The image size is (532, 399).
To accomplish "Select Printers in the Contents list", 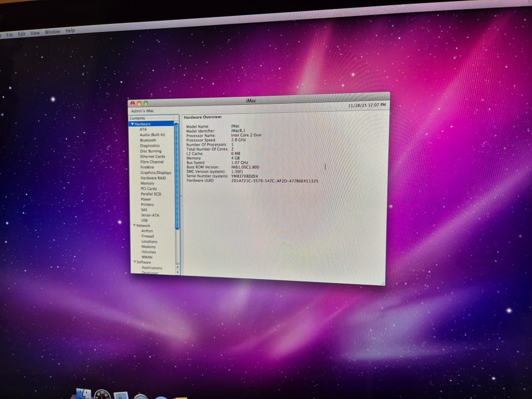I will pos(147,204).
